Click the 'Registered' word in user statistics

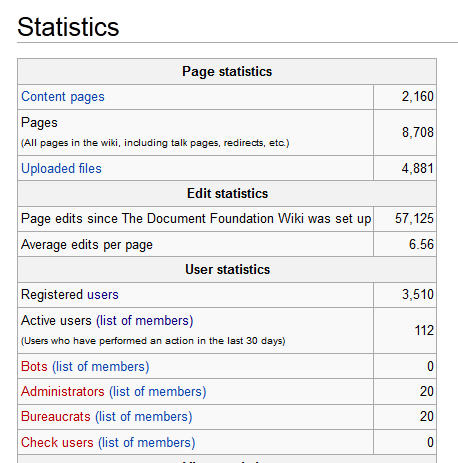coord(52,295)
